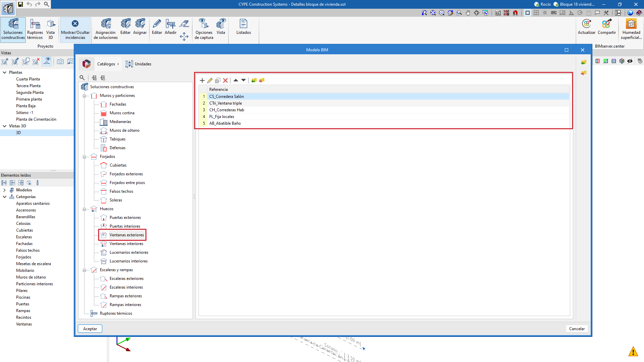644x362 pixels.
Task: Select the CTri_Ventana triple row
Action: 225,103
